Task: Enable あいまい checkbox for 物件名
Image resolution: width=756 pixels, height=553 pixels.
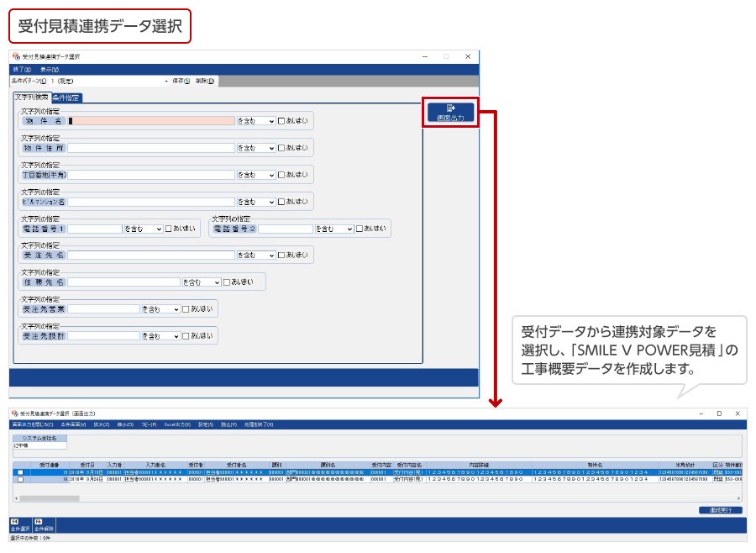Action: point(282,121)
